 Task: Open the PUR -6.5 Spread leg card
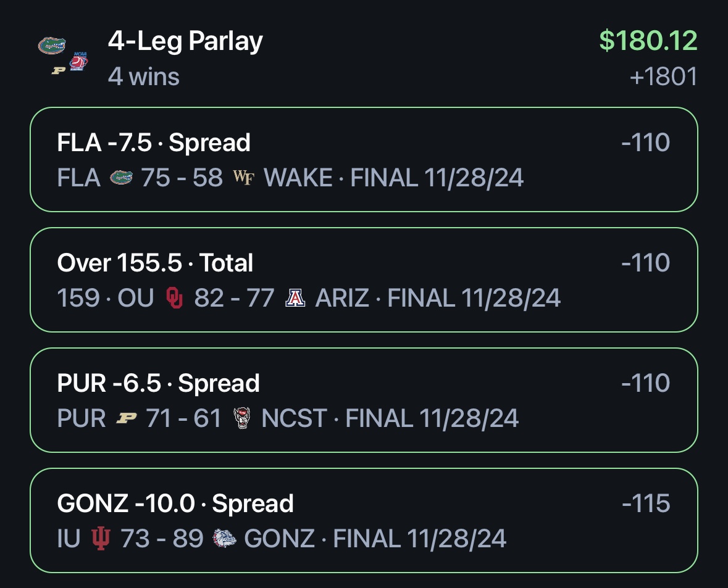pyautogui.click(x=364, y=400)
